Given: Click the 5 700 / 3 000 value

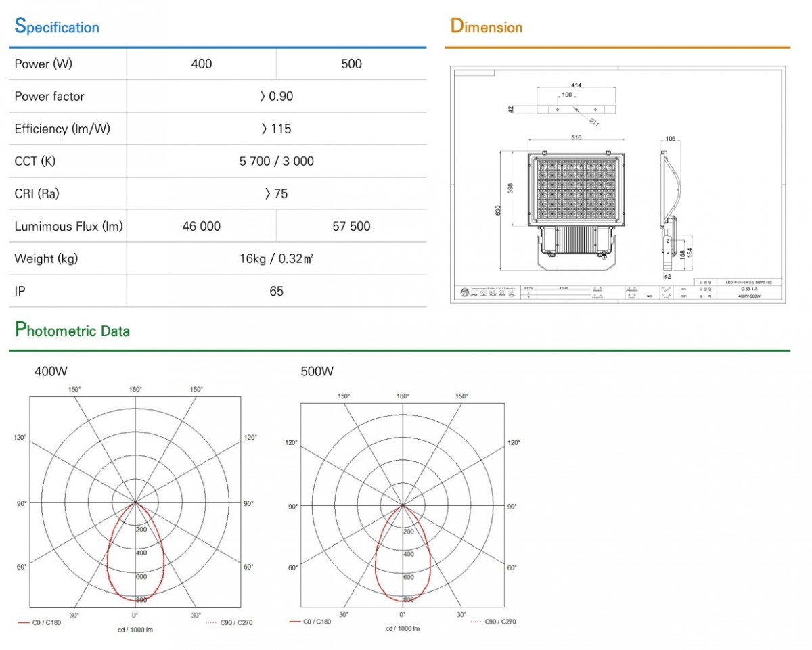Looking at the screenshot, I should coord(277,162).
